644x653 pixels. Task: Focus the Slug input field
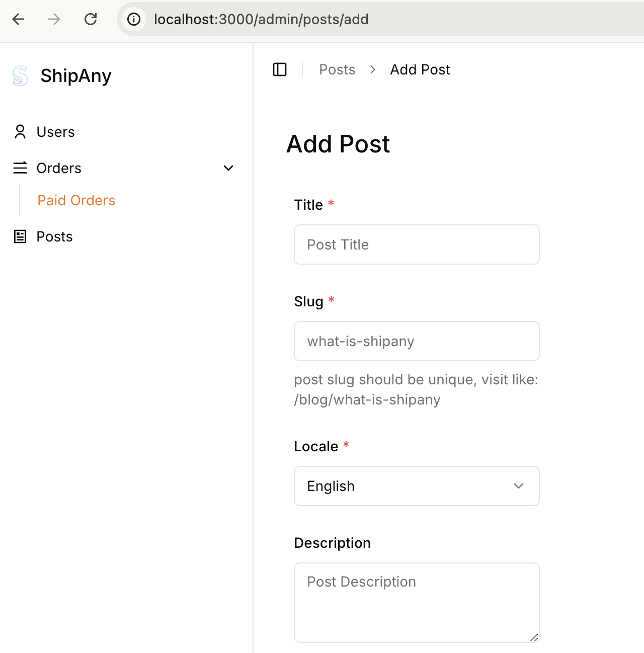click(x=417, y=341)
